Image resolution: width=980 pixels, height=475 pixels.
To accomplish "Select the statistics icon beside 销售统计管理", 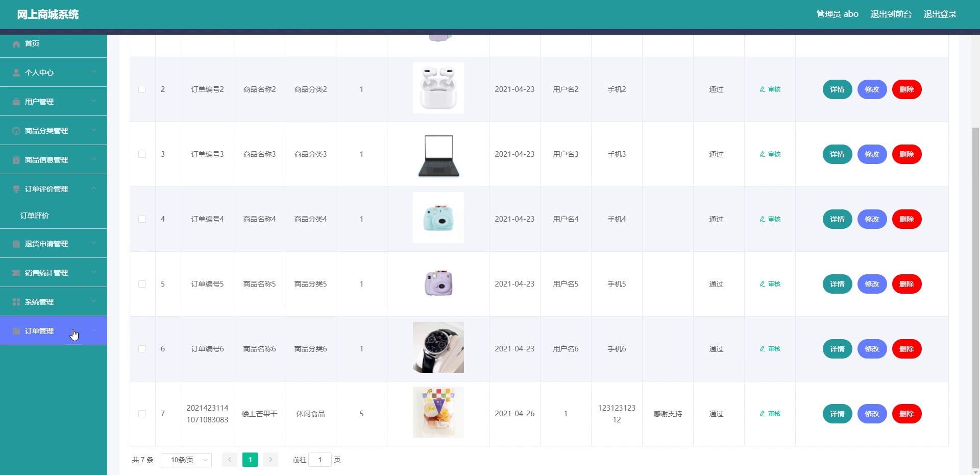I will pos(15,272).
